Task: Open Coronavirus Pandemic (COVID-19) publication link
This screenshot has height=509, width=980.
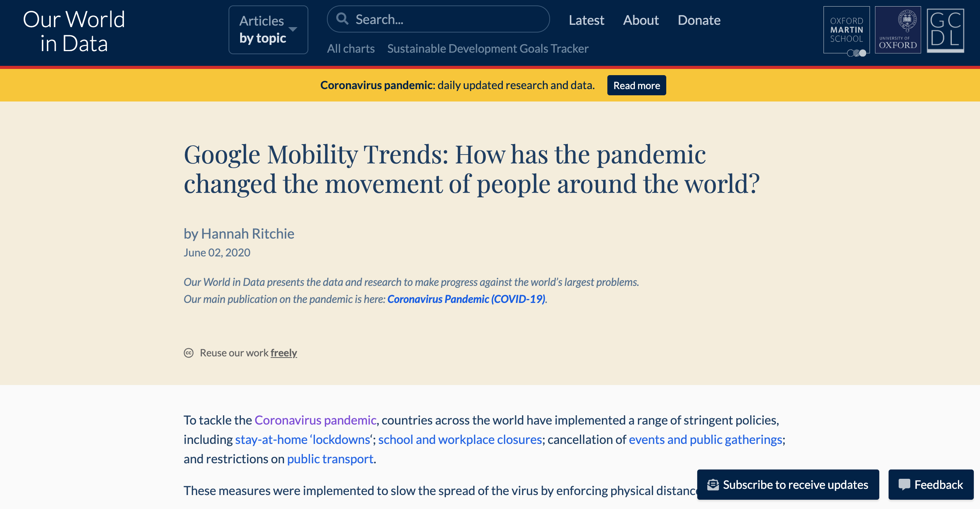Action: 466,299
